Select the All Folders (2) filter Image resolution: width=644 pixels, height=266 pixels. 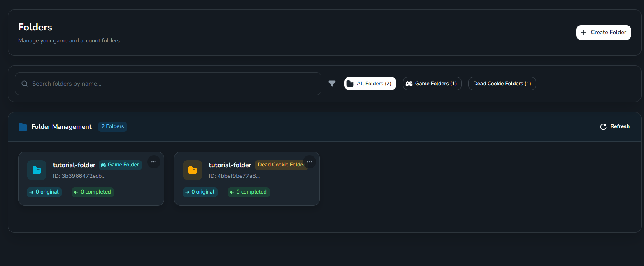370,84
